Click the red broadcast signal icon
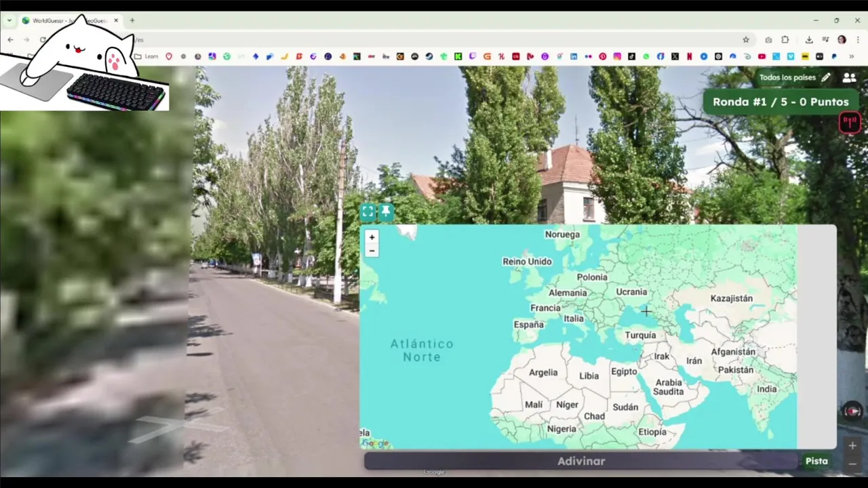This screenshot has height=488, width=868. pos(850,123)
